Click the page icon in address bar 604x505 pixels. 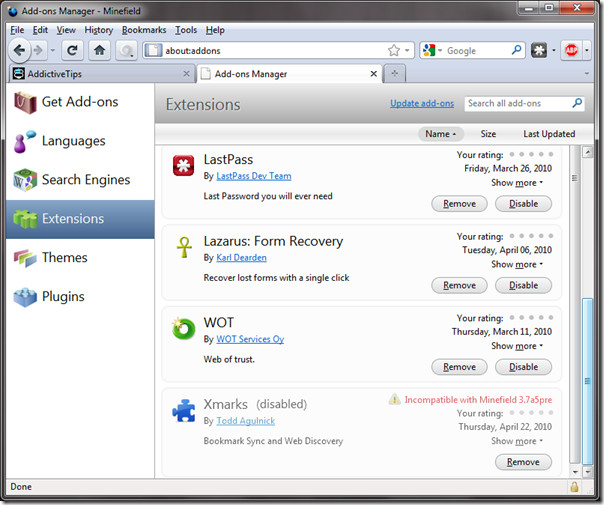153,50
